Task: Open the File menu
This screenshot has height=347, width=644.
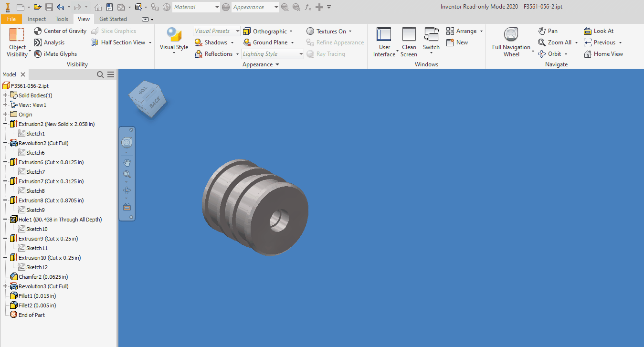Action: 11,19
